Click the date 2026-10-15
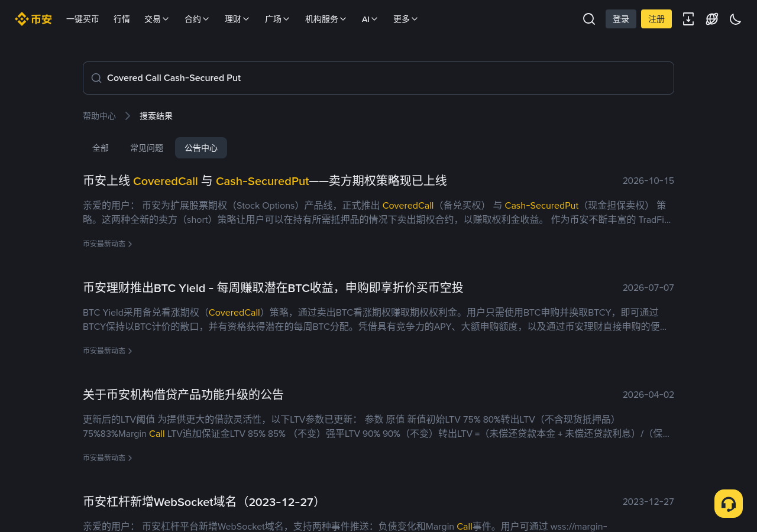 point(648,181)
